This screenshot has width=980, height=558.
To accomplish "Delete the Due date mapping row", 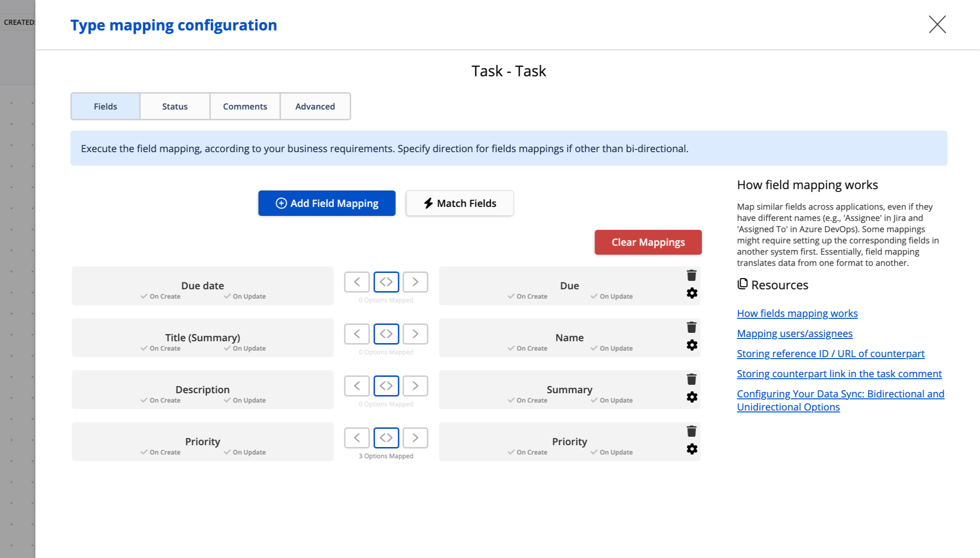I will point(691,275).
